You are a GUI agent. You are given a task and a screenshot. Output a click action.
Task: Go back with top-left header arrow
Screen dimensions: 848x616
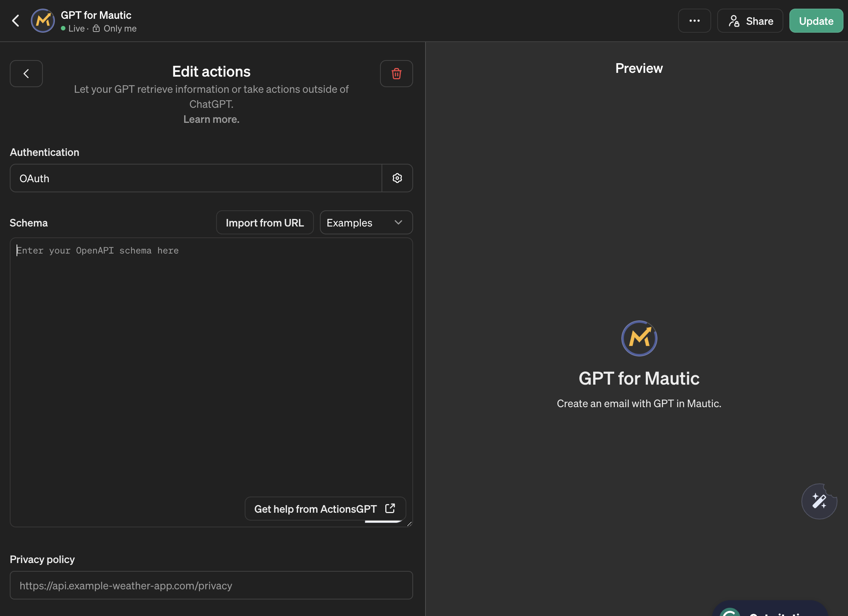coord(15,21)
